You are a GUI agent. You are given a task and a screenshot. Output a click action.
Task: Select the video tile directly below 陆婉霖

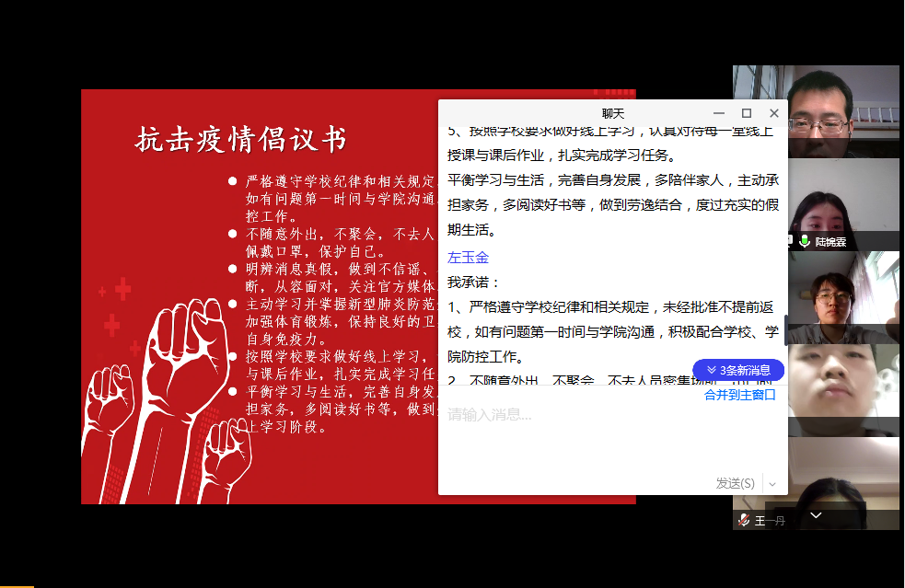843,294
